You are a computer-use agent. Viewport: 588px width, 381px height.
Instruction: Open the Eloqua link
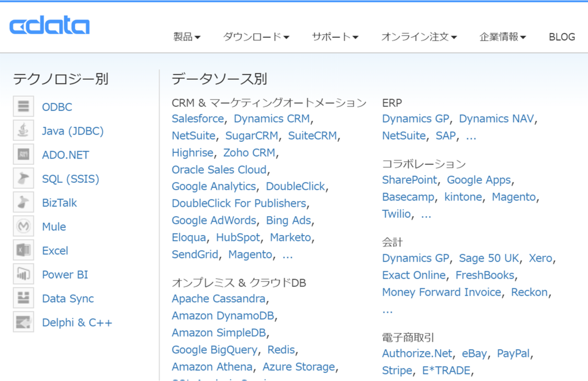point(189,237)
